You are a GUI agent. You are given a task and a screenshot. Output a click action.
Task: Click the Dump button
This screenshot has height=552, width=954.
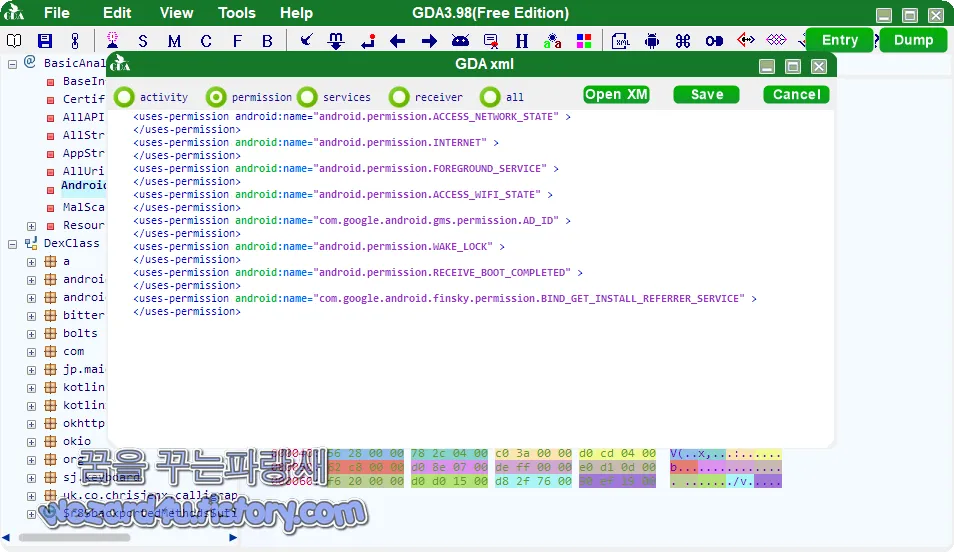[x=913, y=40]
